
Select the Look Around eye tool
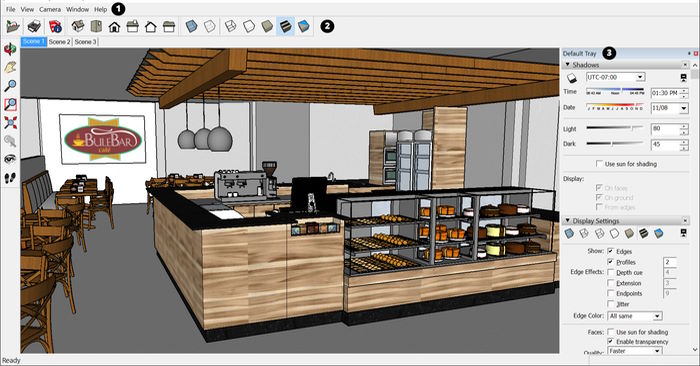pos(10,159)
